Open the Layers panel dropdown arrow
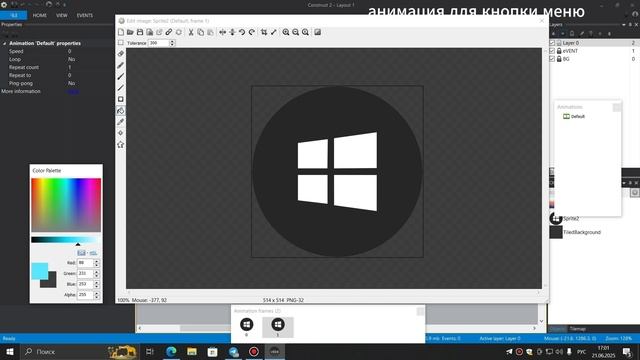 (624, 25)
